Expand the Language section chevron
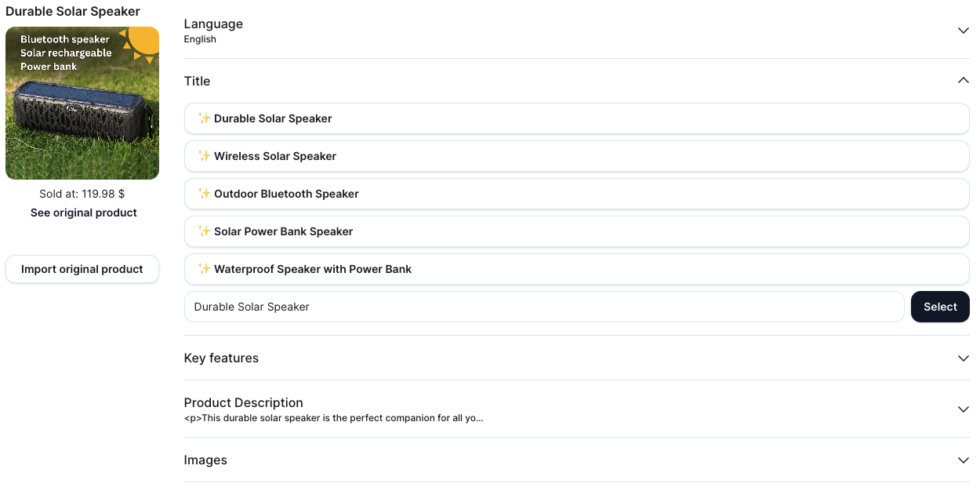This screenshot has height=491, width=980. pyautogui.click(x=964, y=31)
